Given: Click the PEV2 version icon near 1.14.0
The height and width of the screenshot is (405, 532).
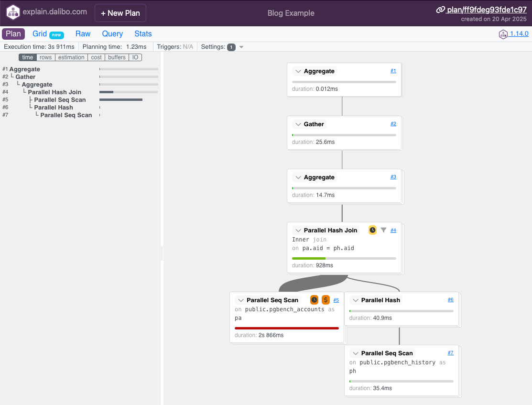Looking at the screenshot, I should pos(503,34).
